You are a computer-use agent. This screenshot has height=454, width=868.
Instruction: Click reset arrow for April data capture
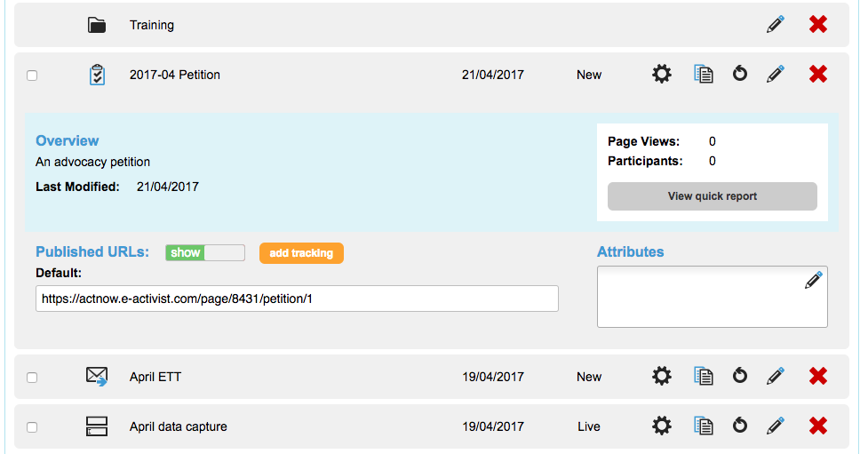coord(740,426)
